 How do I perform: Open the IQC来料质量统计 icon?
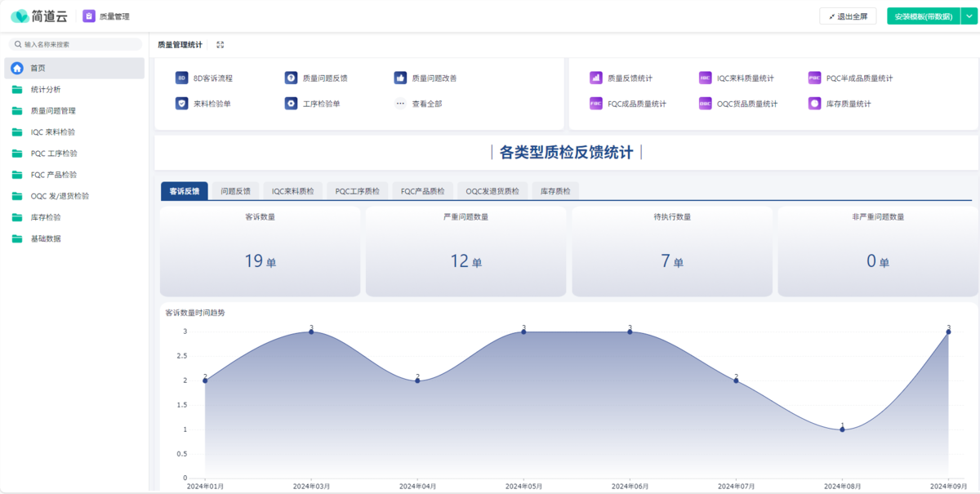(706, 78)
